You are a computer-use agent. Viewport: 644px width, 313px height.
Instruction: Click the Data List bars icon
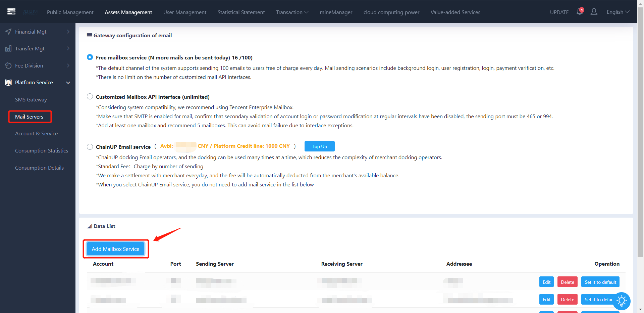click(x=90, y=226)
